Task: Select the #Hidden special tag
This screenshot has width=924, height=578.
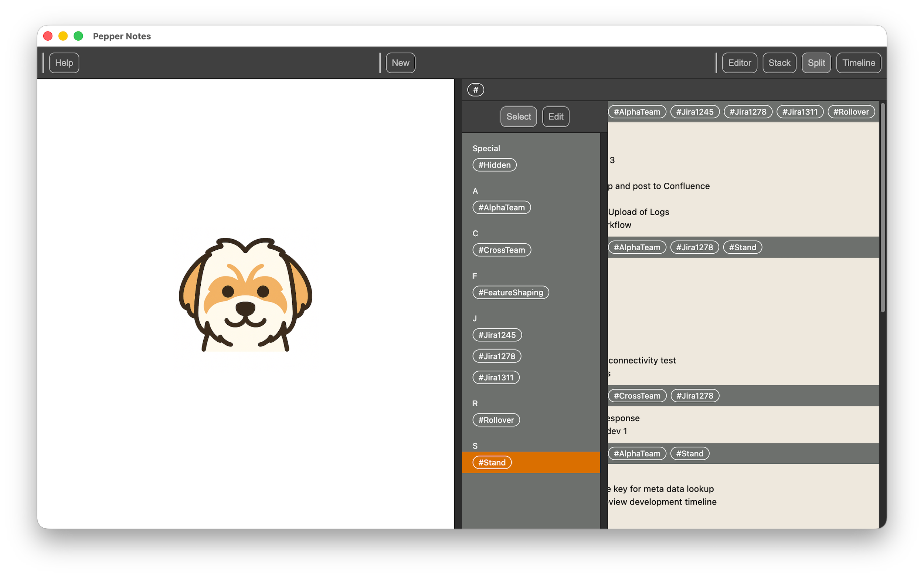Action: (x=494, y=165)
